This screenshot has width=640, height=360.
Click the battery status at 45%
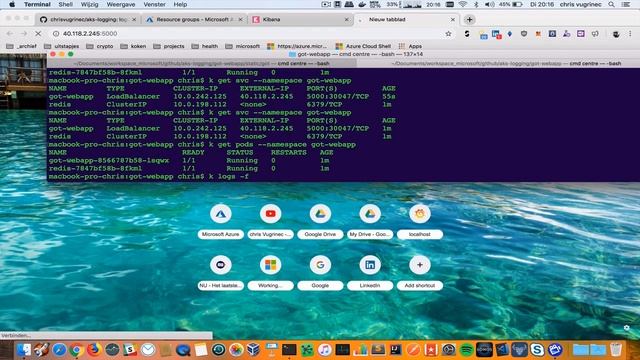pyautogui.click(x=510, y=4)
